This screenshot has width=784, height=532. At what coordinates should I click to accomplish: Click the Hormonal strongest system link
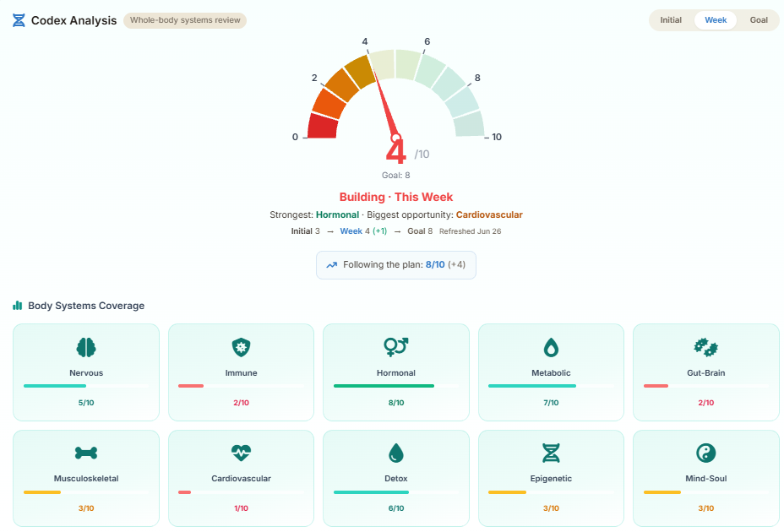point(337,215)
